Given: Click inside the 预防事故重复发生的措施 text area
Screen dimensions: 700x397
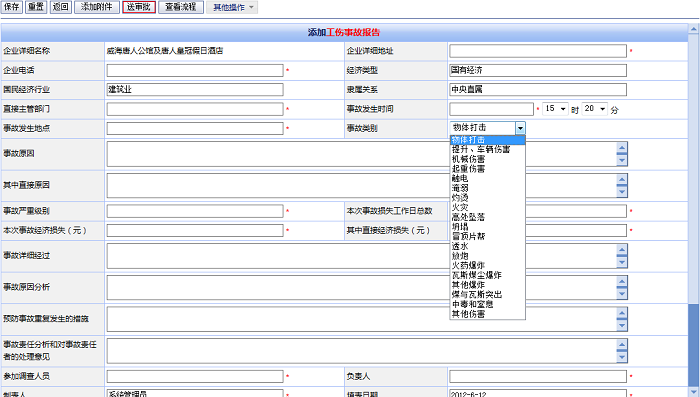Looking at the screenshot, I should pos(367,319).
